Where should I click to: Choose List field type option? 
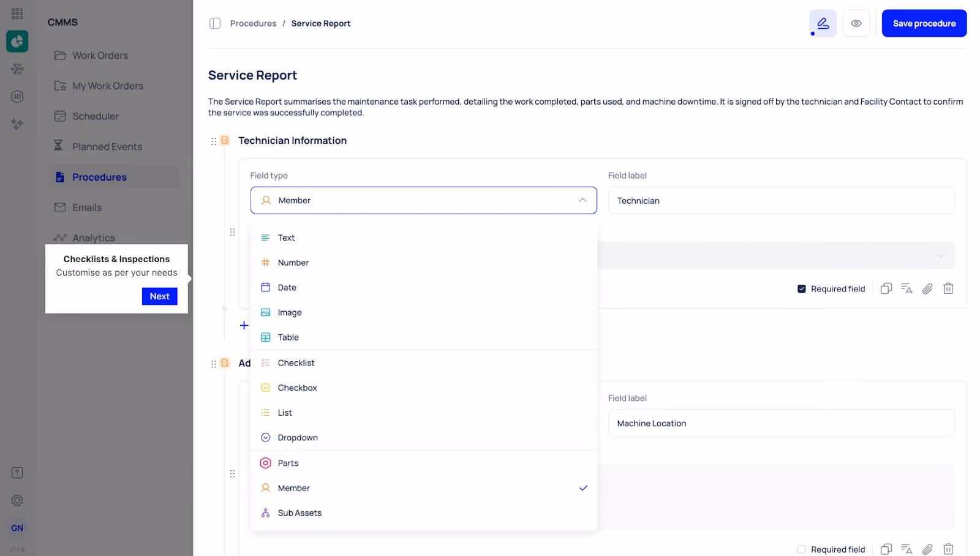tap(424, 413)
